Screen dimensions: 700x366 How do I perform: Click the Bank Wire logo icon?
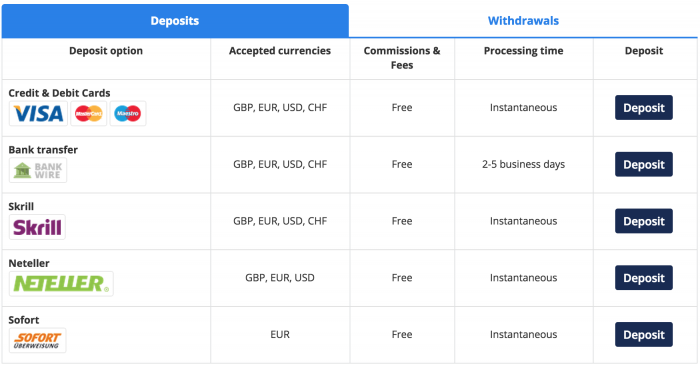point(38,170)
